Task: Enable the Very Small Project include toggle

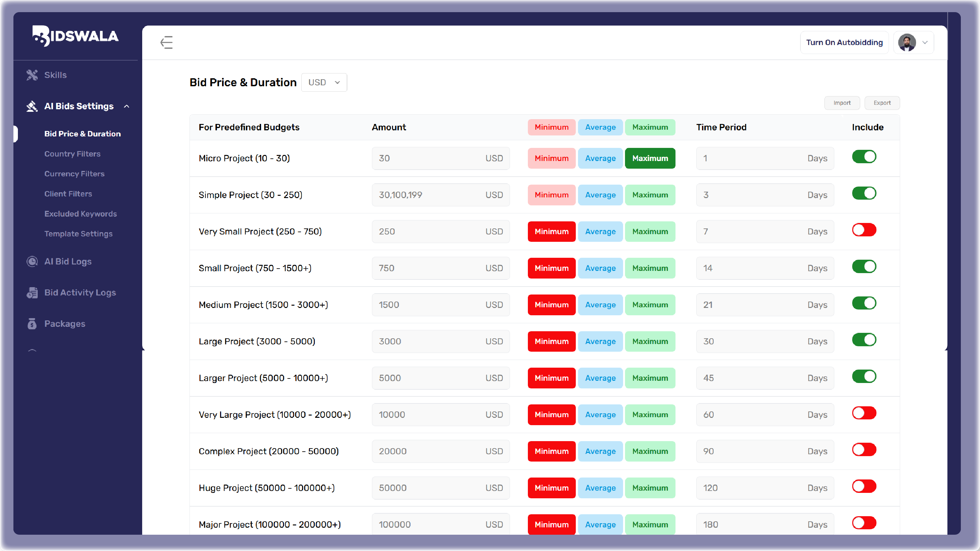Action: (864, 230)
